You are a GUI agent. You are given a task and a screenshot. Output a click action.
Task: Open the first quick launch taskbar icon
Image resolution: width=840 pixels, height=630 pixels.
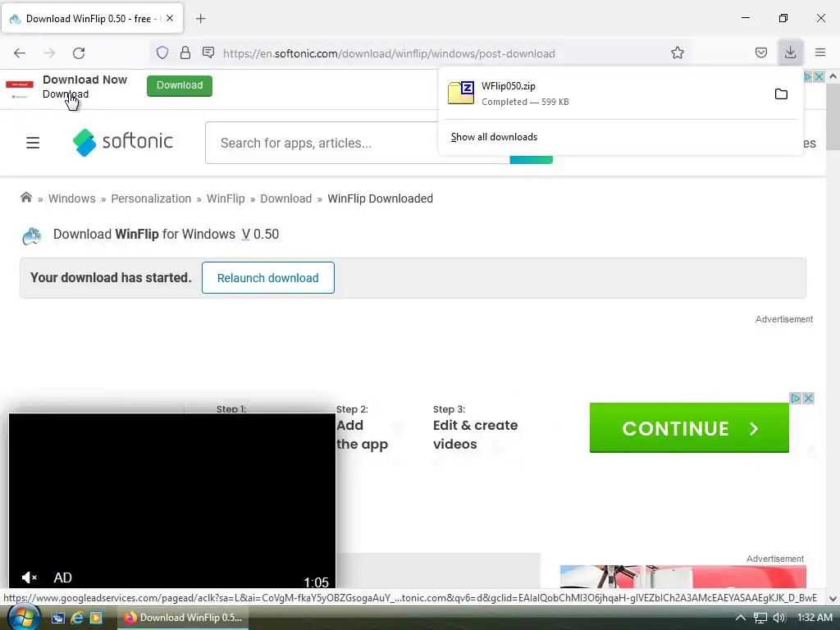click(x=58, y=618)
